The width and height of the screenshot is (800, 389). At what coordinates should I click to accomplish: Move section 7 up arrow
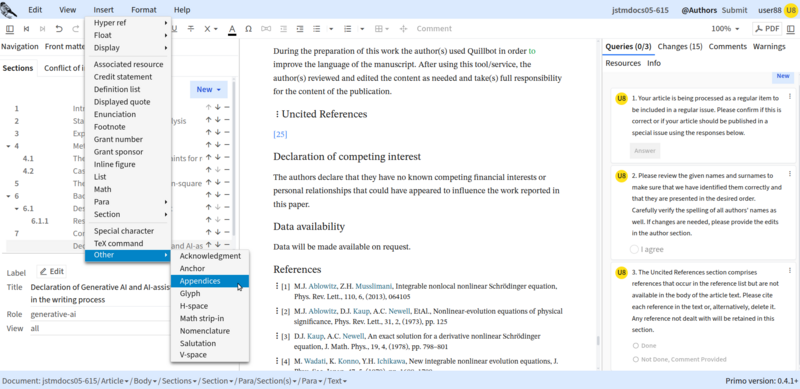(x=208, y=232)
